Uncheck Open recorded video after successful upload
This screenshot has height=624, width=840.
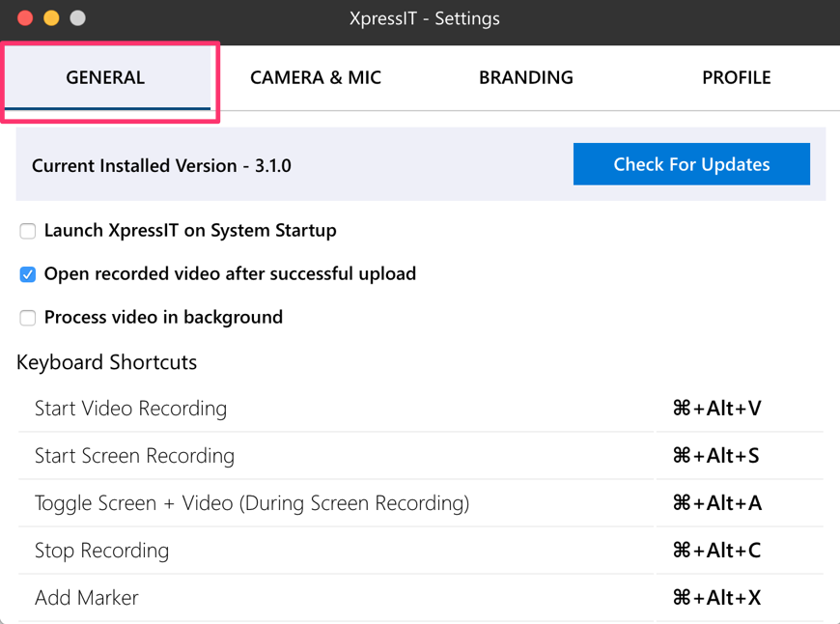click(28, 274)
